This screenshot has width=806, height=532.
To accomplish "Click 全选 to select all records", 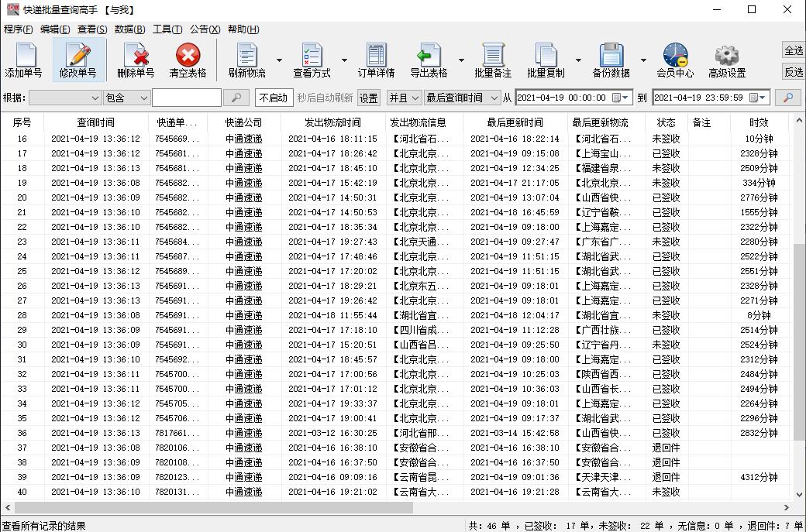I will coord(792,49).
